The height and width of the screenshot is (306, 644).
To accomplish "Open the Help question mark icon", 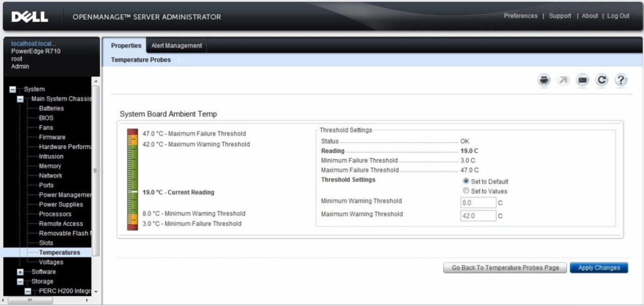I will (620, 80).
